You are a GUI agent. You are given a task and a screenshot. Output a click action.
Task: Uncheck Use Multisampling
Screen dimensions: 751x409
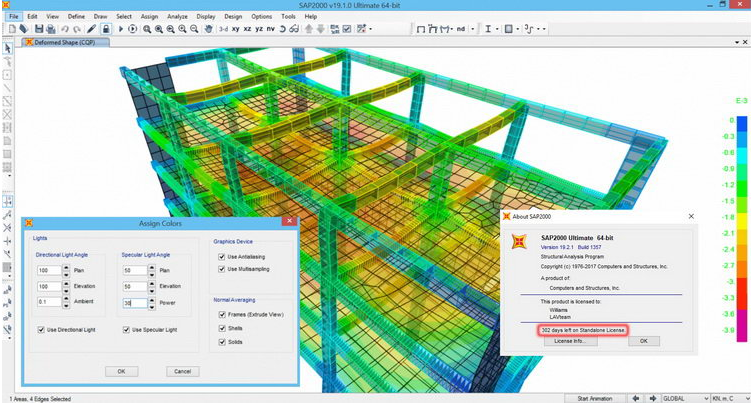coord(222,269)
